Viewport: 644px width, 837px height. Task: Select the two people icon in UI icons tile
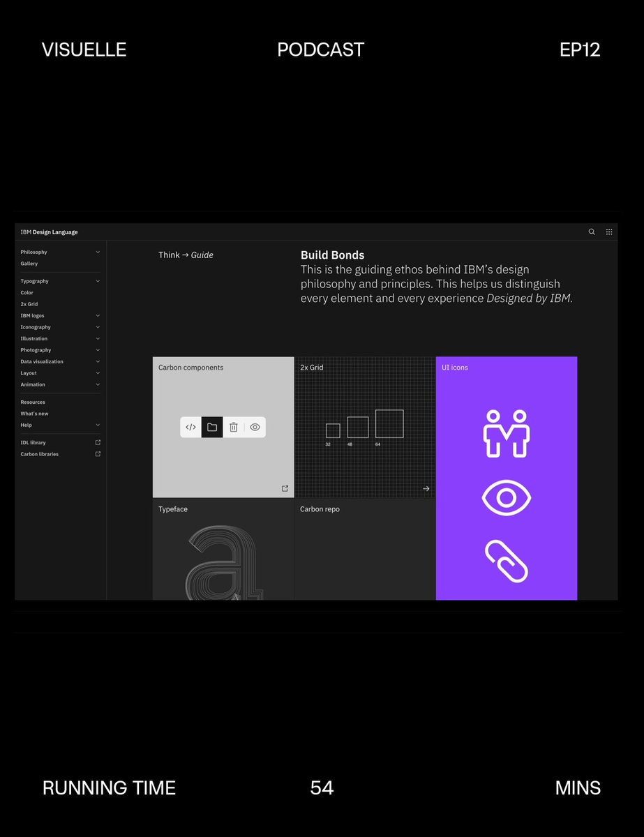507,433
